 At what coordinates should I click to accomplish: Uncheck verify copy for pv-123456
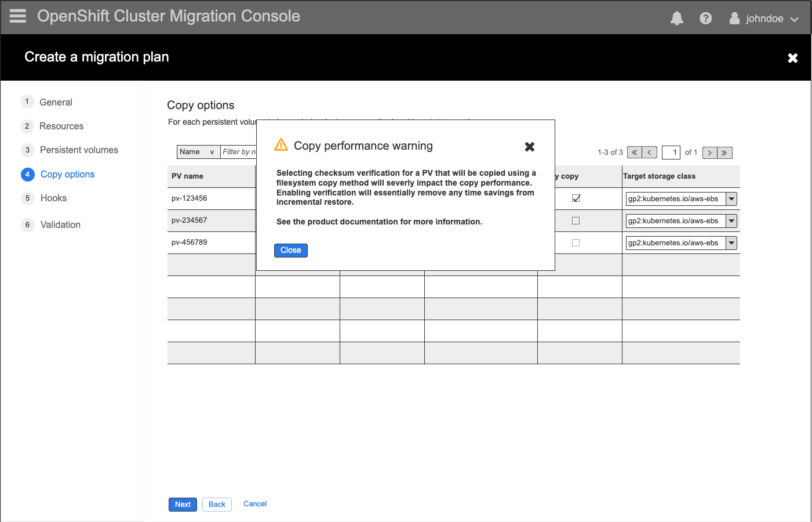tap(576, 198)
